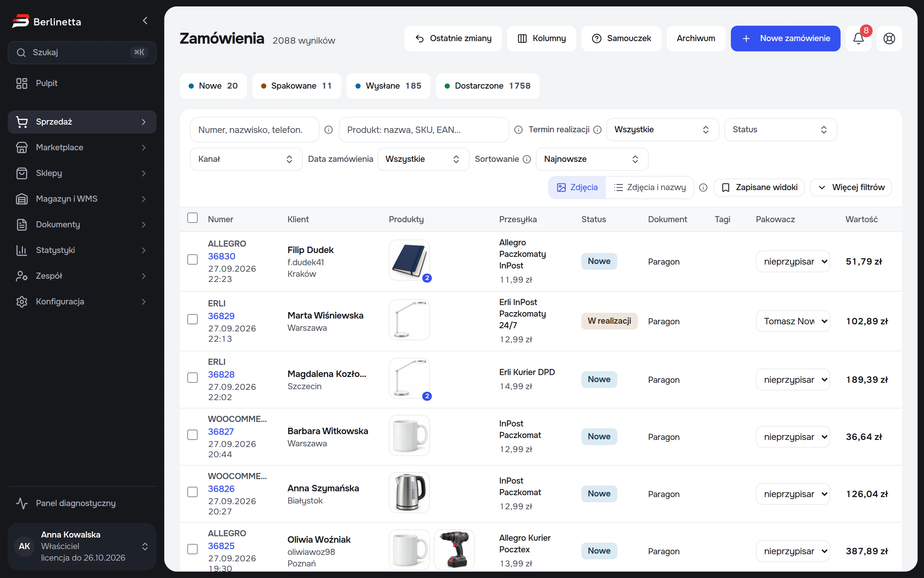Click the Szukaj search box in sidebar
Screen dimensions: 924x578
pos(82,52)
